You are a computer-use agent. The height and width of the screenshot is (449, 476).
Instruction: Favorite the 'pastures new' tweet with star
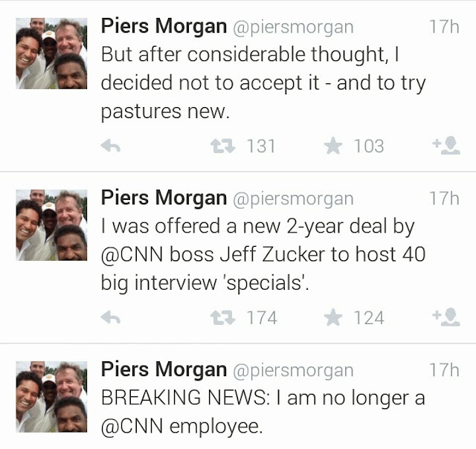click(332, 146)
